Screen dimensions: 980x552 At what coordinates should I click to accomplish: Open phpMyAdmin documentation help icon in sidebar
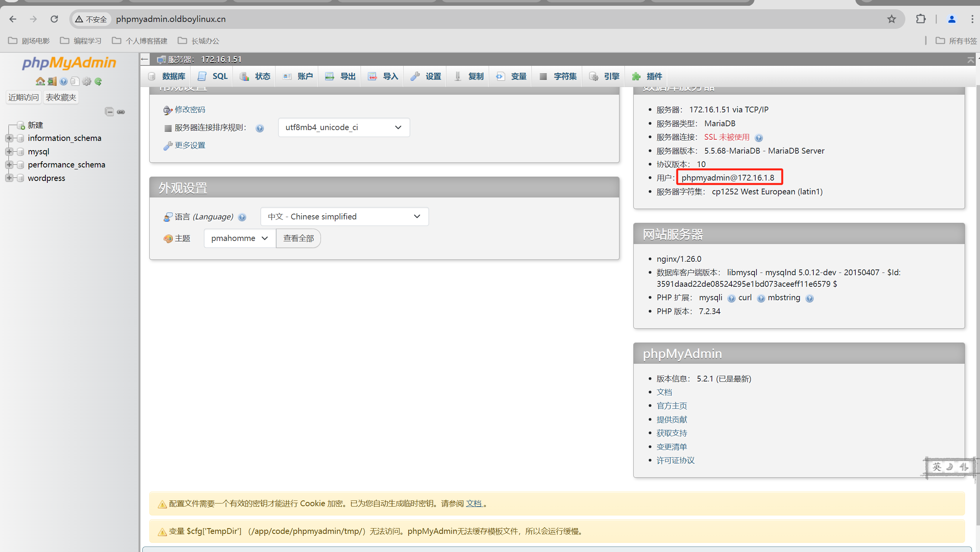pos(63,81)
